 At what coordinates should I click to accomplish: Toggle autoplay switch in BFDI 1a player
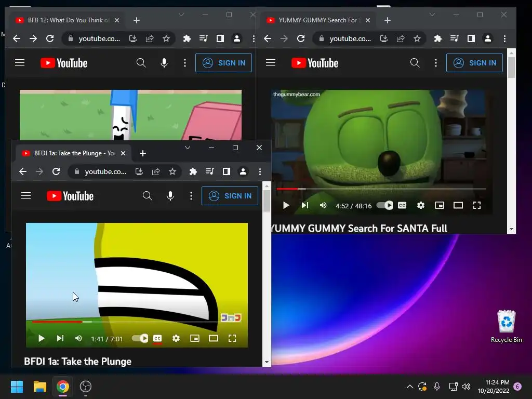point(140,338)
